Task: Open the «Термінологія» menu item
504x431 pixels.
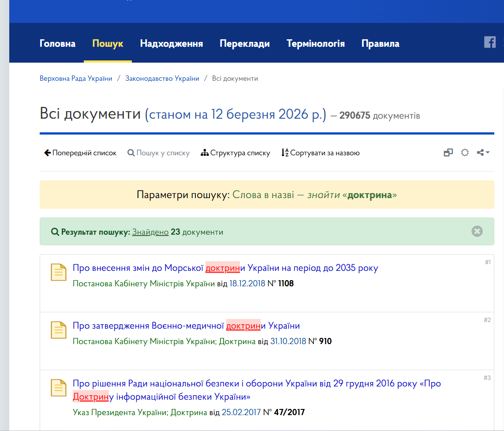Action: [315, 43]
